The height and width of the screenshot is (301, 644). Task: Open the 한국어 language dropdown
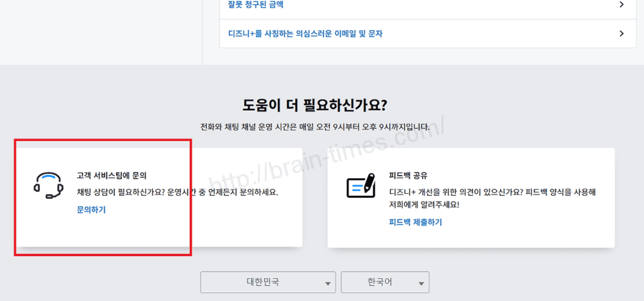(380, 282)
